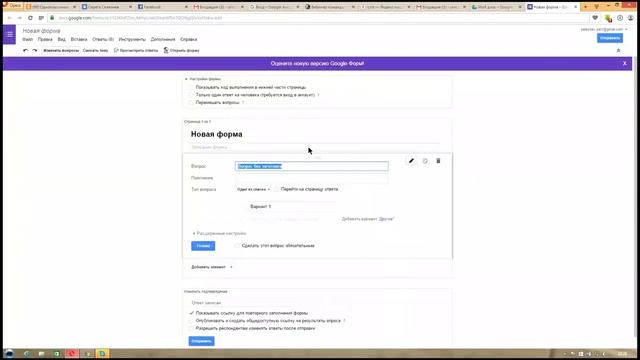Duplicate the question with the copy icon

click(425, 161)
